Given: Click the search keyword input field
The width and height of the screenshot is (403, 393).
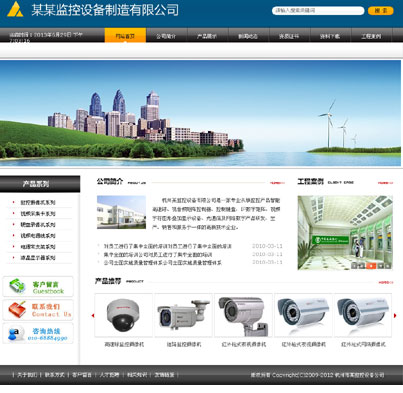Looking at the screenshot, I should coord(318,11).
